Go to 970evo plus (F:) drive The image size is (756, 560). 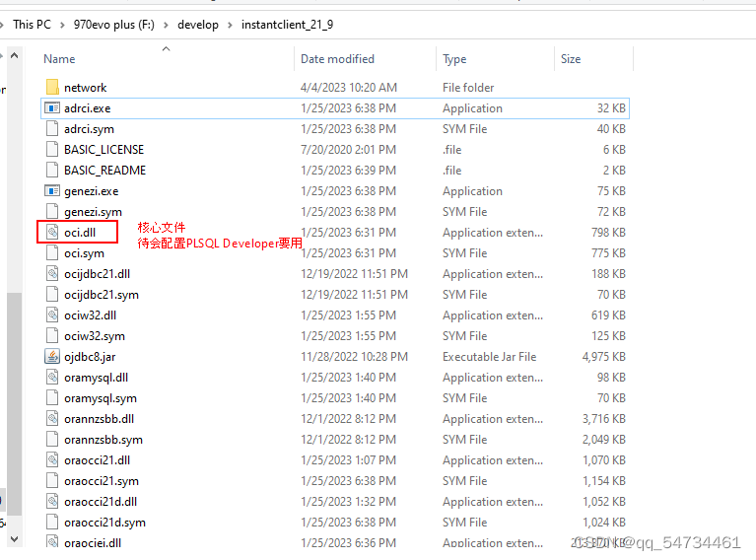(x=114, y=25)
